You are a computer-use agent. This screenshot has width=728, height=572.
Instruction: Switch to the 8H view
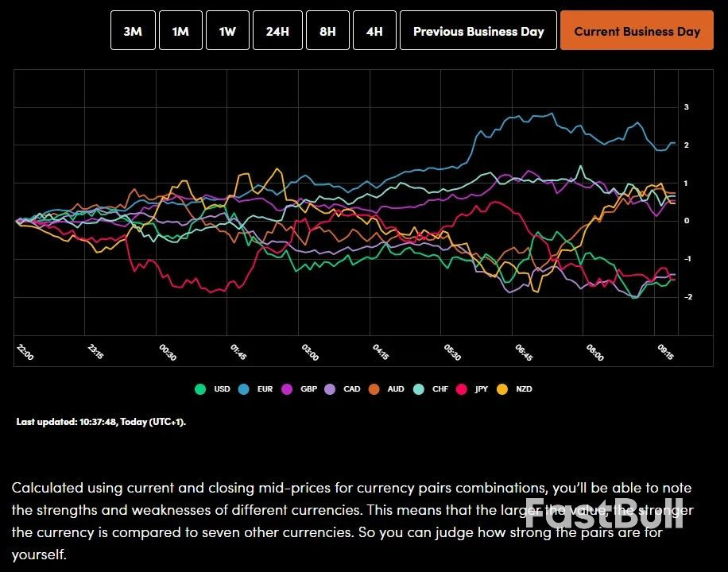(x=327, y=31)
